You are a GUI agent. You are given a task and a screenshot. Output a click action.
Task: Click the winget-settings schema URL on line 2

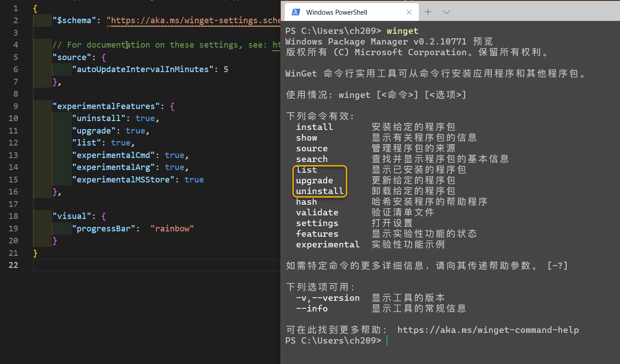(x=191, y=20)
